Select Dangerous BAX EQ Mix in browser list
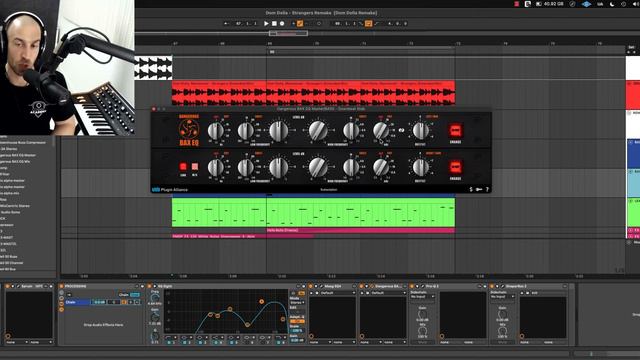Image resolution: width=640 pixels, height=360 pixels. click(x=16, y=162)
